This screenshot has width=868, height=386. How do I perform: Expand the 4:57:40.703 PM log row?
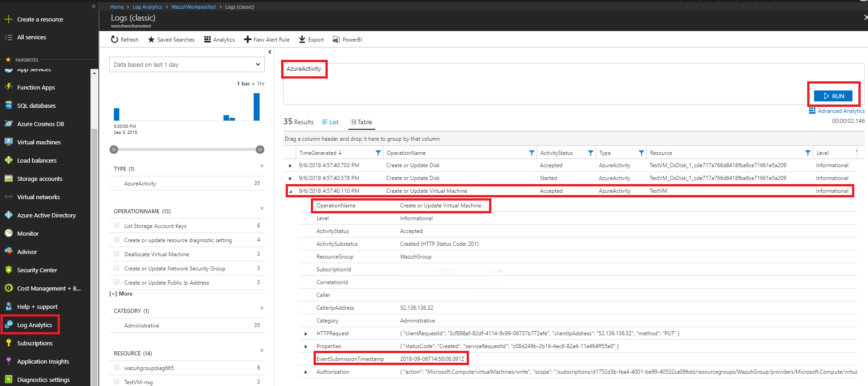tap(290, 165)
